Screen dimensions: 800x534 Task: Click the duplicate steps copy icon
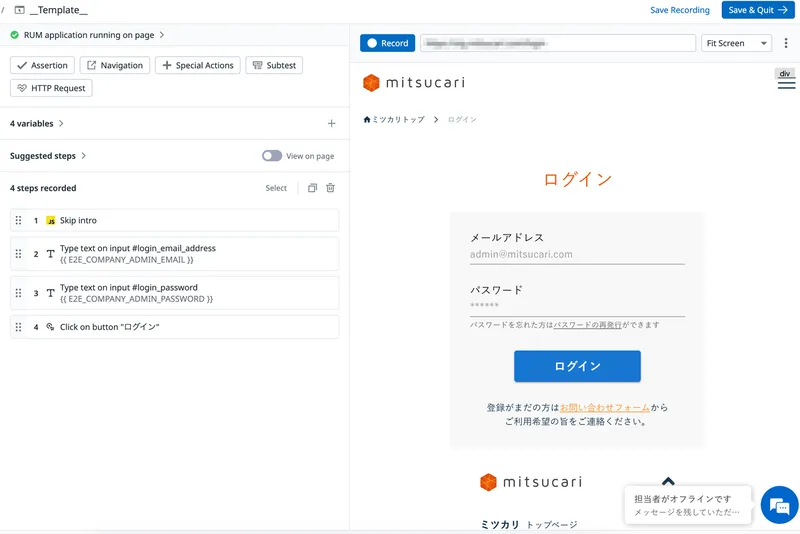pyautogui.click(x=312, y=188)
